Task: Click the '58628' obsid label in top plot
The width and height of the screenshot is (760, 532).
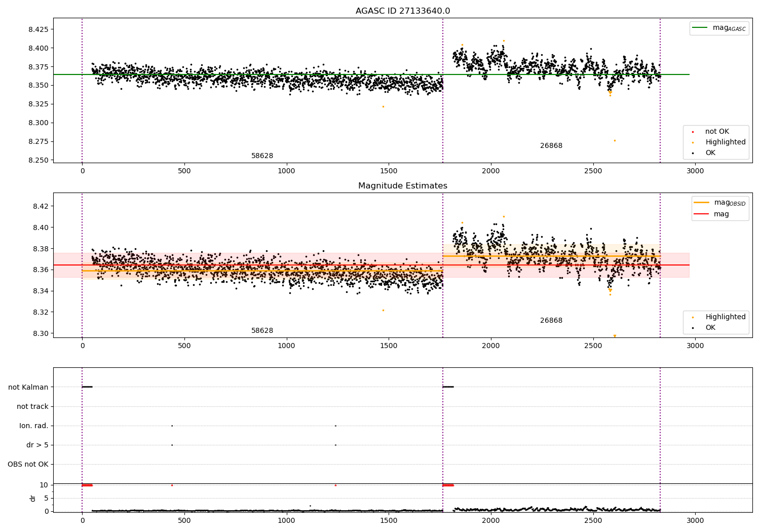Action: (262, 156)
